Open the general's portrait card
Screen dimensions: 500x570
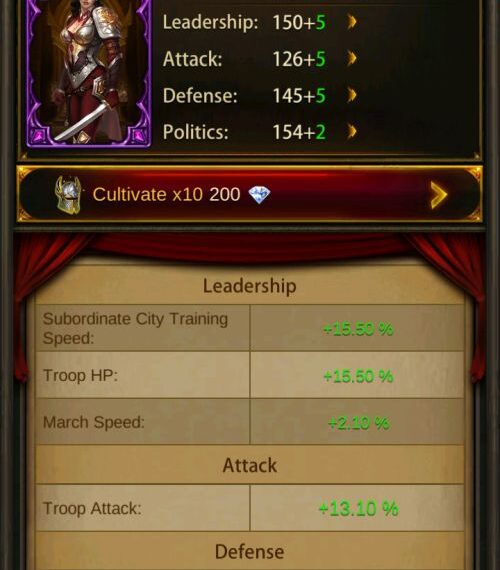[x=89, y=73]
